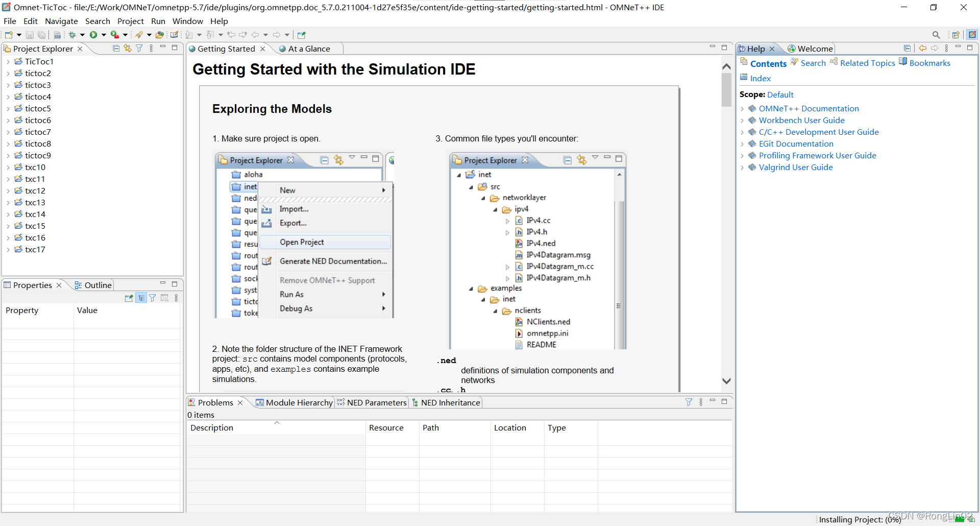Click the Previous Annotation toolbar icon
This screenshot has height=526, width=980.
point(210,35)
